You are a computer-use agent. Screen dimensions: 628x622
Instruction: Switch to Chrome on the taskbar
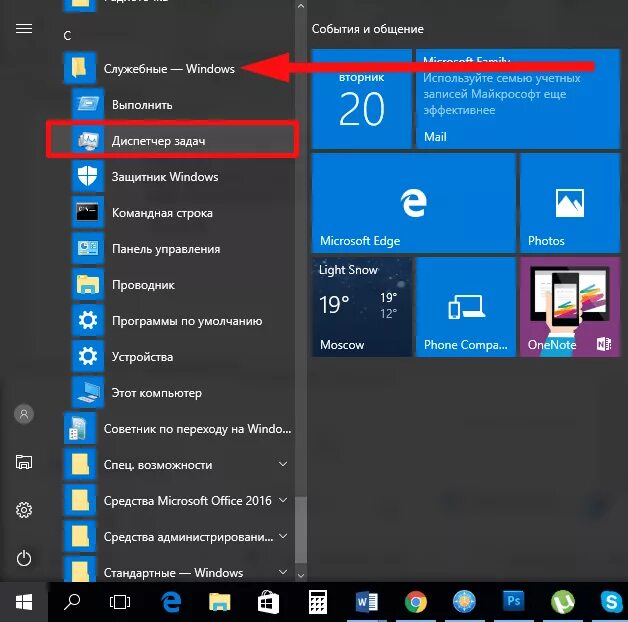415,602
